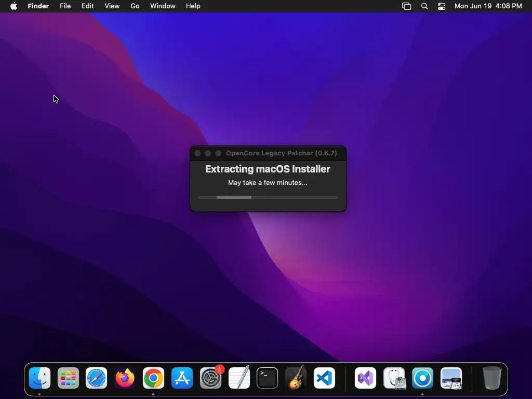Screen dimensions: 532x399
Task: Open purple Visual Studio icon
Action: pyautogui.click(x=365, y=378)
